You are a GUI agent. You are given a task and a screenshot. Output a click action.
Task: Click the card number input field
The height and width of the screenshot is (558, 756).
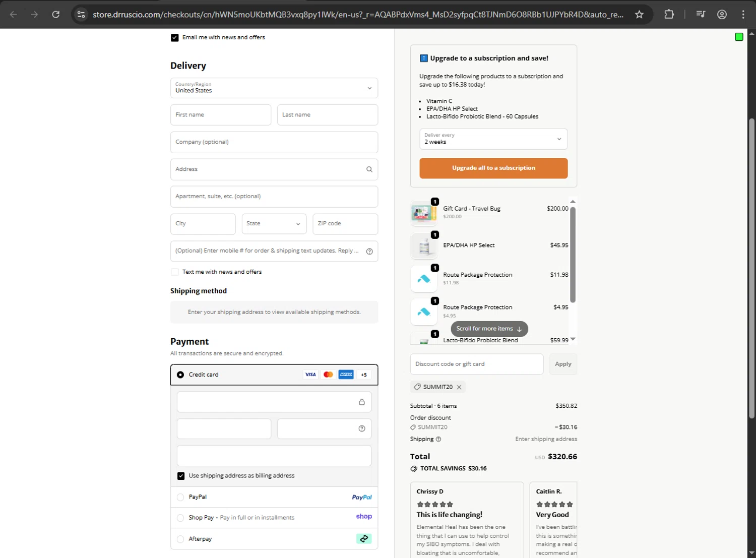(x=274, y=402)
